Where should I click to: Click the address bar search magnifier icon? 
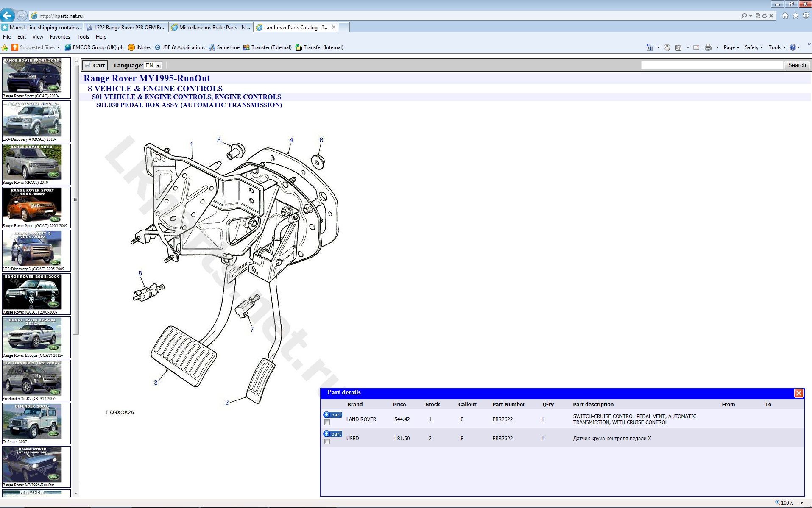tap(744, 16)
